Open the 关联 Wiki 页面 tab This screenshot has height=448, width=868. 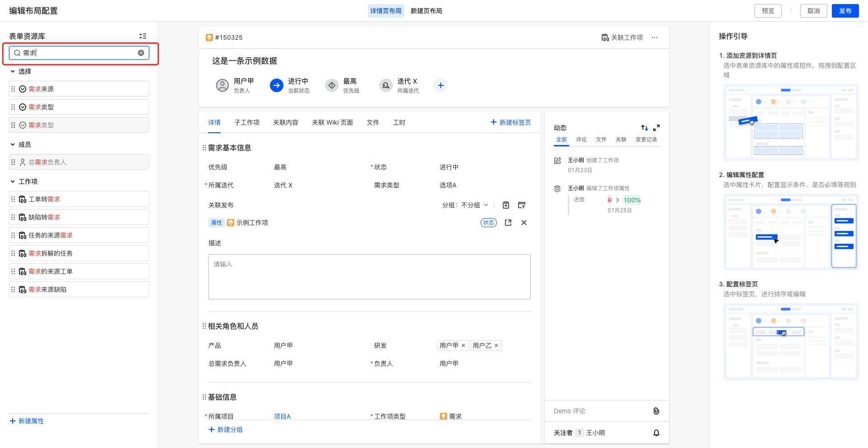pyautogui.click(x=332, y=122)
